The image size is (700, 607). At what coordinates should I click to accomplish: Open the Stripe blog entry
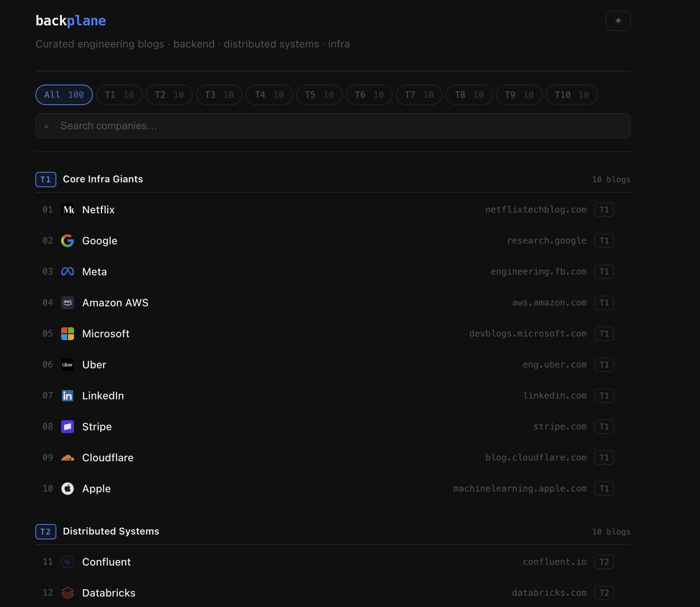(333, 427)
